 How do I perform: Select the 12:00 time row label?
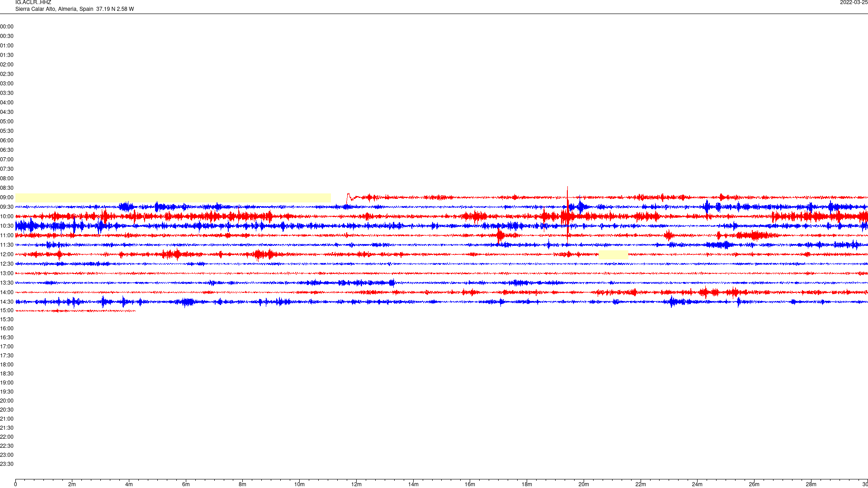(x=7, y=254)
